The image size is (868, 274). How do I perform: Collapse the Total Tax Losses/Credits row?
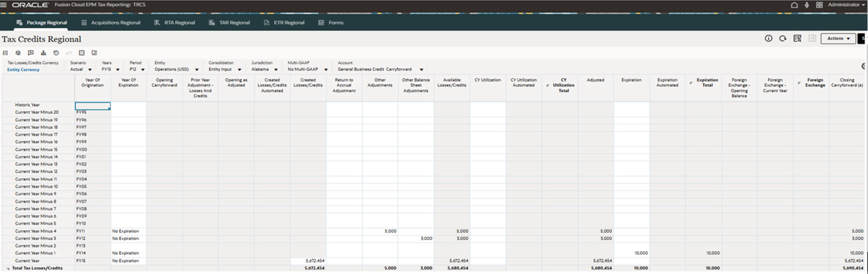click(8, 269)
